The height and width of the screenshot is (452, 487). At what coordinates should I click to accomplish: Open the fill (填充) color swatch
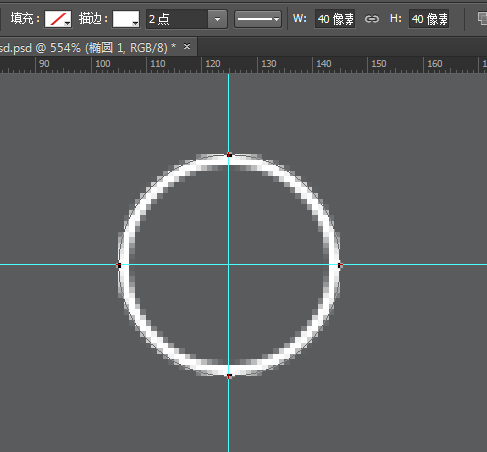(58, 19)
